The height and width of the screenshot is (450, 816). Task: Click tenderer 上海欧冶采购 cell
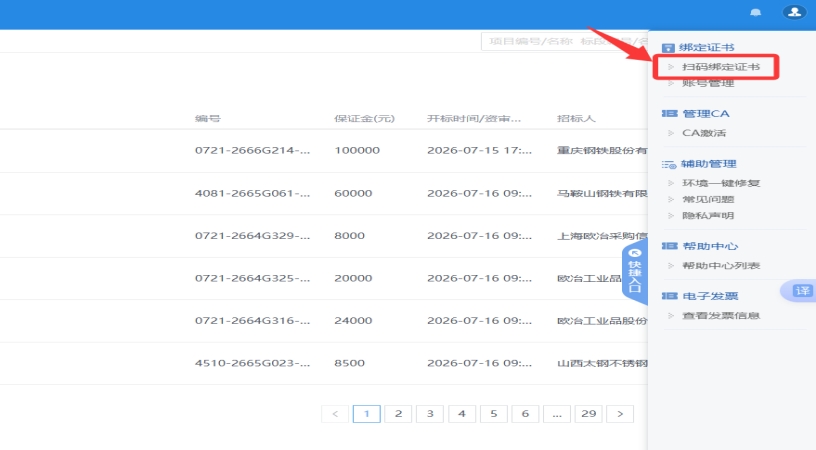pyautogui.click(x=602, y=236)
